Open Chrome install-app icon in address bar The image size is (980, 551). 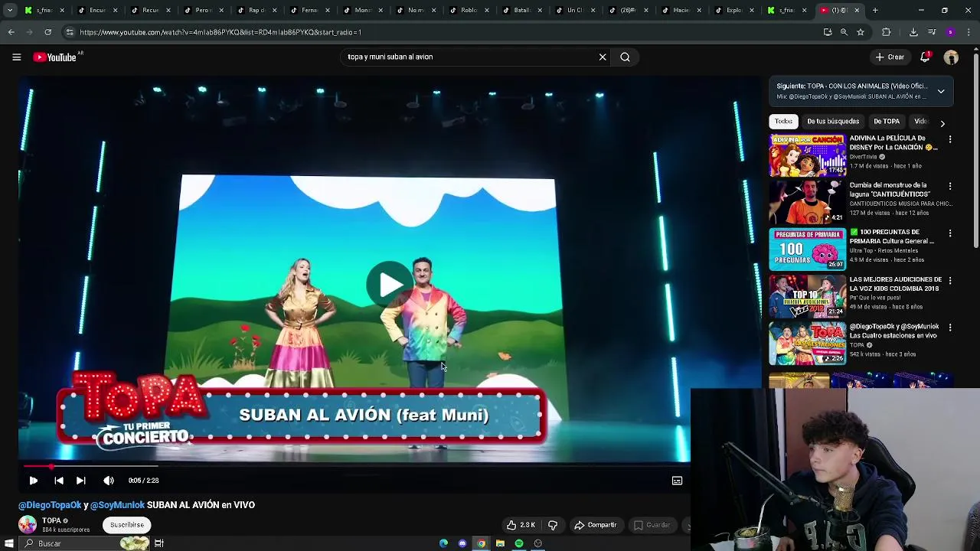coord(828,32)
